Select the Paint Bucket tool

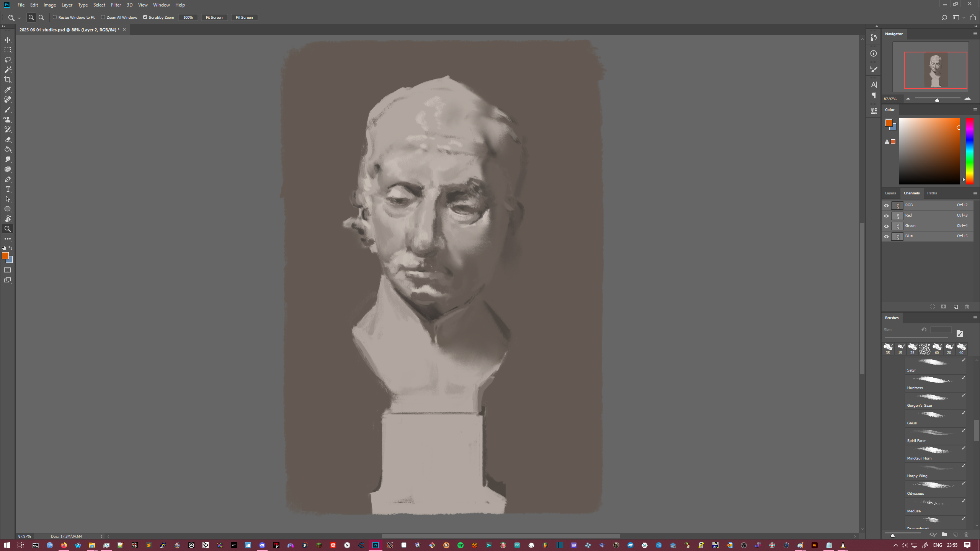(x=8, y=149)
